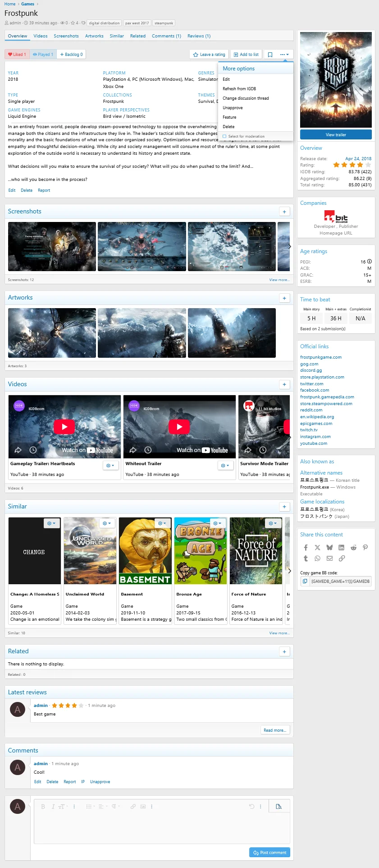
Task: Toggle the Played 1 button
Action: point(43,55)
